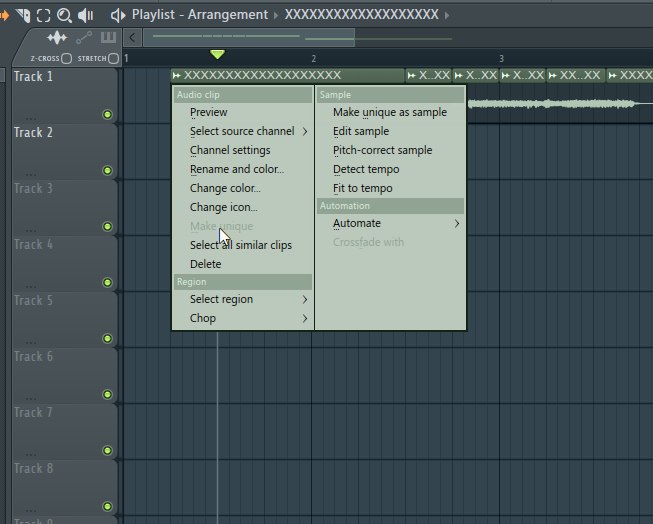653x524 pixels.
Task: Choose the Zoom tool magnifier icon
Action: click(x=64, y=15)
